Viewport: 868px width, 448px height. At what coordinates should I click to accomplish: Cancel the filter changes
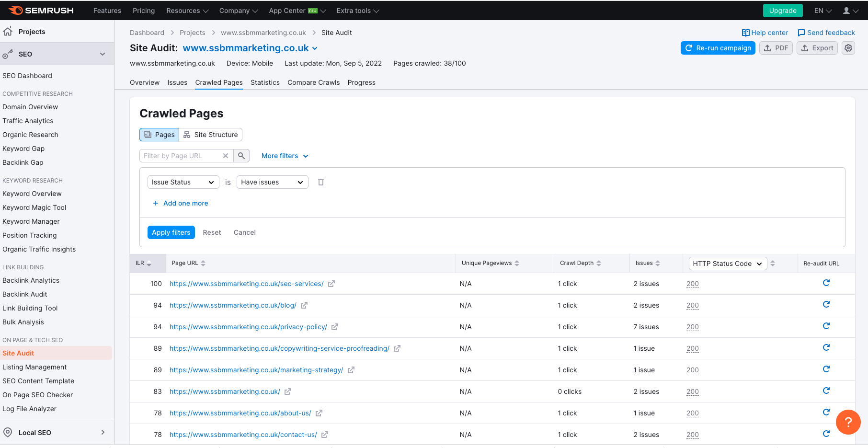click(245, 232)
